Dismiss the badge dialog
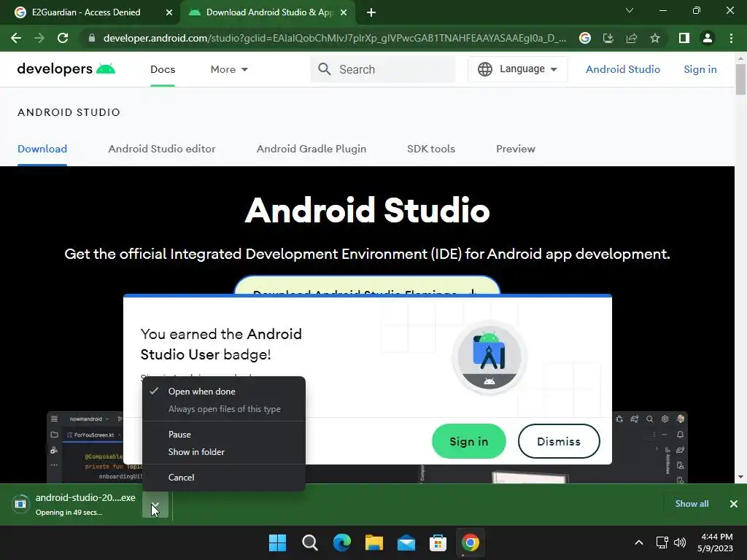Screen dimensions: 747x560 tap(559, 441)
